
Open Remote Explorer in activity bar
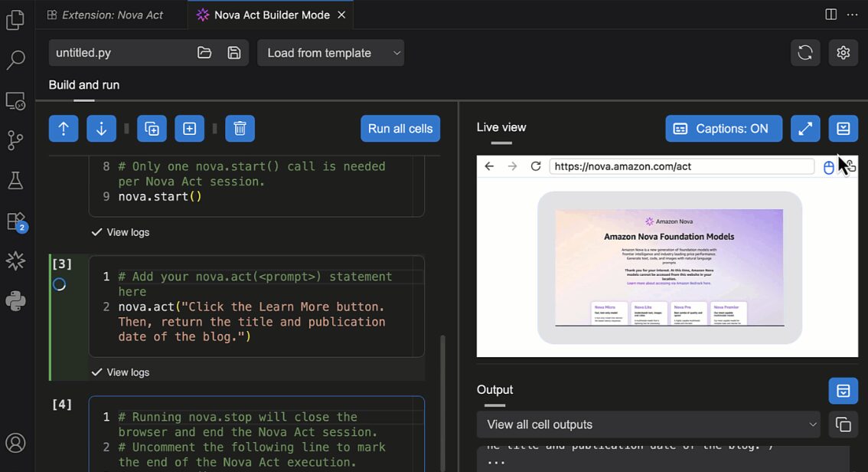click(15, 101)
